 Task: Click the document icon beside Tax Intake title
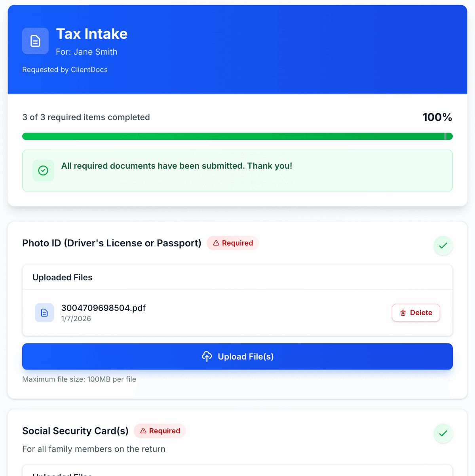35,41
